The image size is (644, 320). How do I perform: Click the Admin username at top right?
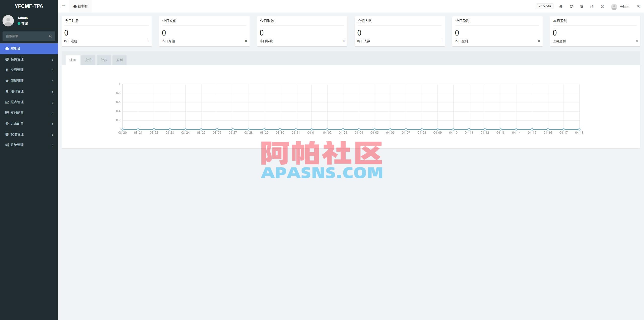point(624,6)
